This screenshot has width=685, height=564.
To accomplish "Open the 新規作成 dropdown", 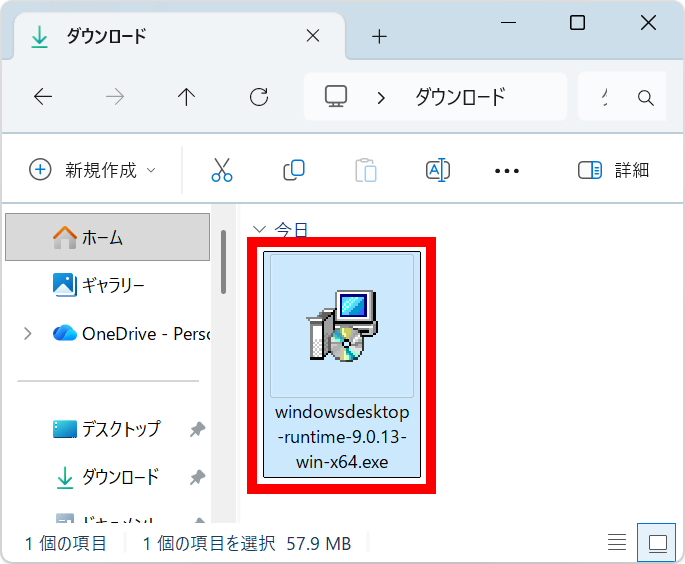I will [x=93, y=170].
